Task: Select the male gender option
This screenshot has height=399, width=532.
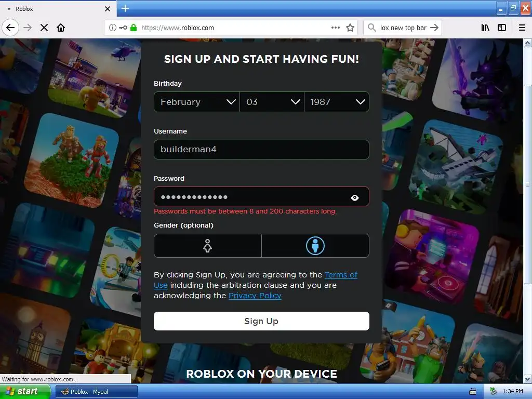Action: click(x=315, y=246)
